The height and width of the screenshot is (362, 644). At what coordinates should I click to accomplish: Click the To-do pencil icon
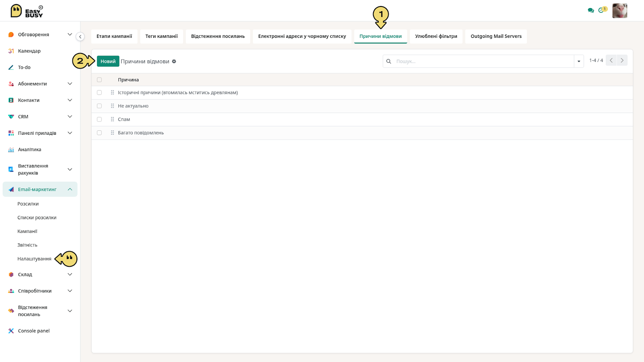point(11,68)
